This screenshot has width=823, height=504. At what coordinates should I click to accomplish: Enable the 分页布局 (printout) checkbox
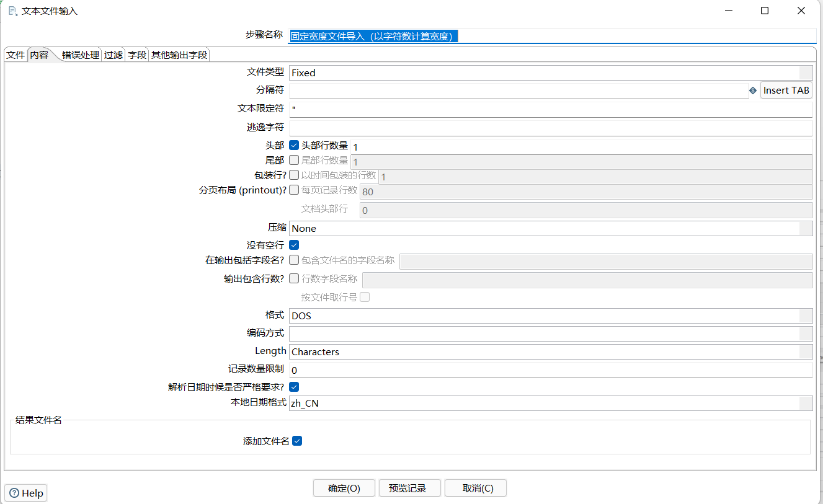pyautogui.click(x=294, y=190)
